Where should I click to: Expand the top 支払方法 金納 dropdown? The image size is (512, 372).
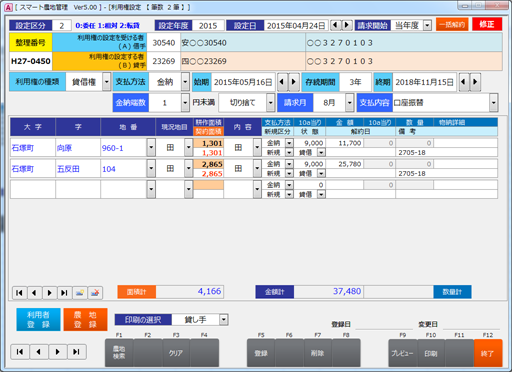pyautogui.click(x=185, y=82)
